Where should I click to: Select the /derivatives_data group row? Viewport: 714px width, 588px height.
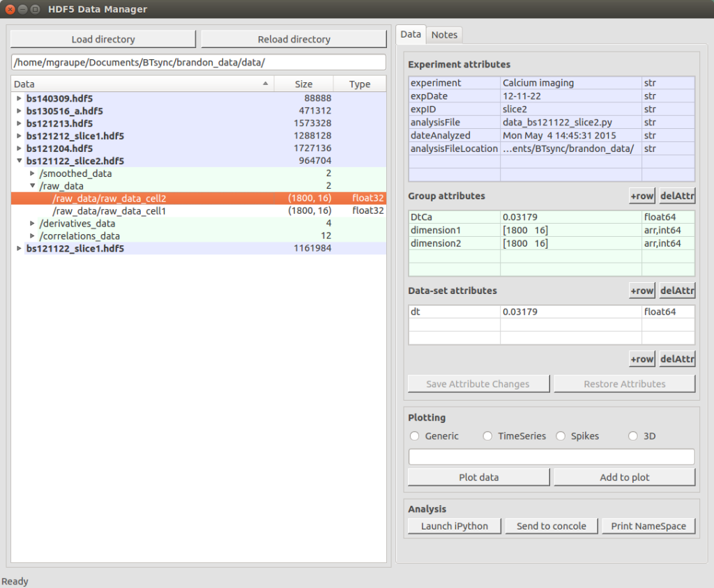(199, 224)
